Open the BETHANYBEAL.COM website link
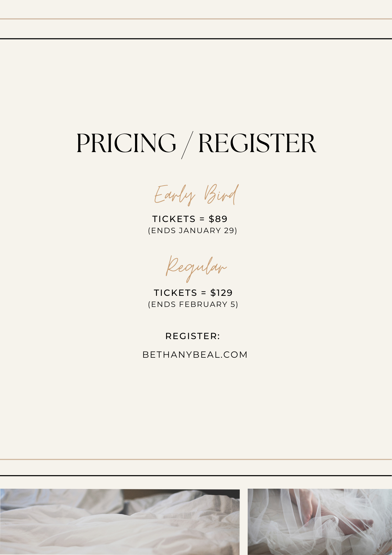Image resolution: width=392 pixels, height=555 pixels. pos(195,355)
